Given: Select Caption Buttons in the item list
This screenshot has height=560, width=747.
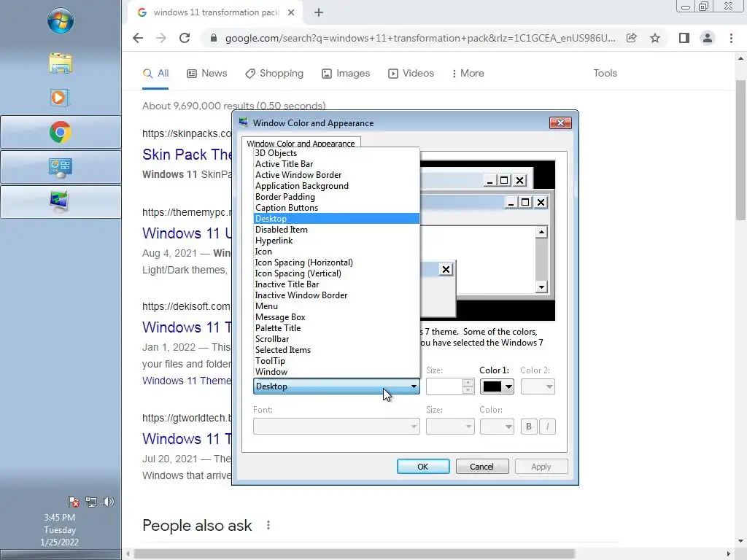Looking at the screenshot, I should tap(336, 208).
